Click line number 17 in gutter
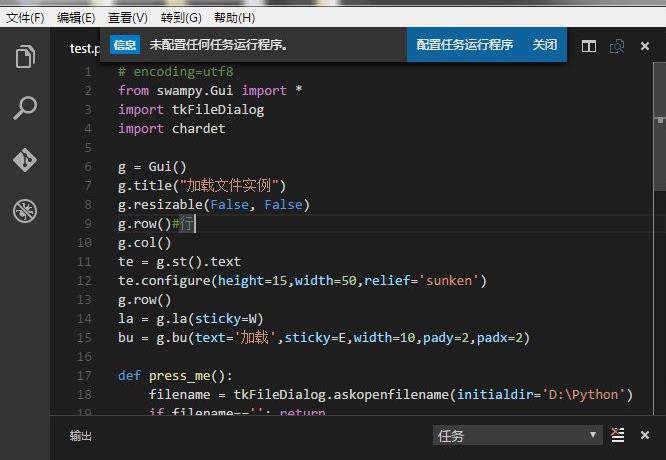The image size is (666, 460). (84, 376)
